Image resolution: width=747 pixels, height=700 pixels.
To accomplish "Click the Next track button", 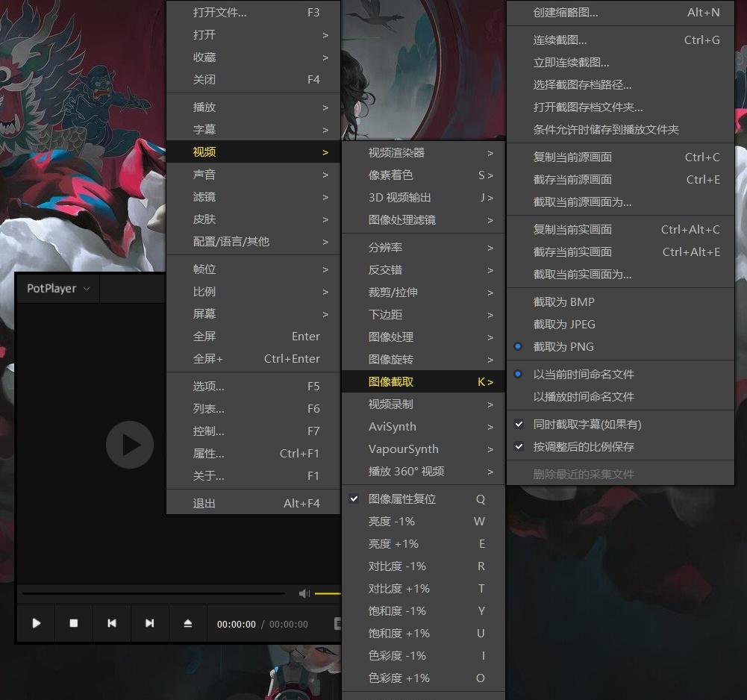I will (150, 623).
